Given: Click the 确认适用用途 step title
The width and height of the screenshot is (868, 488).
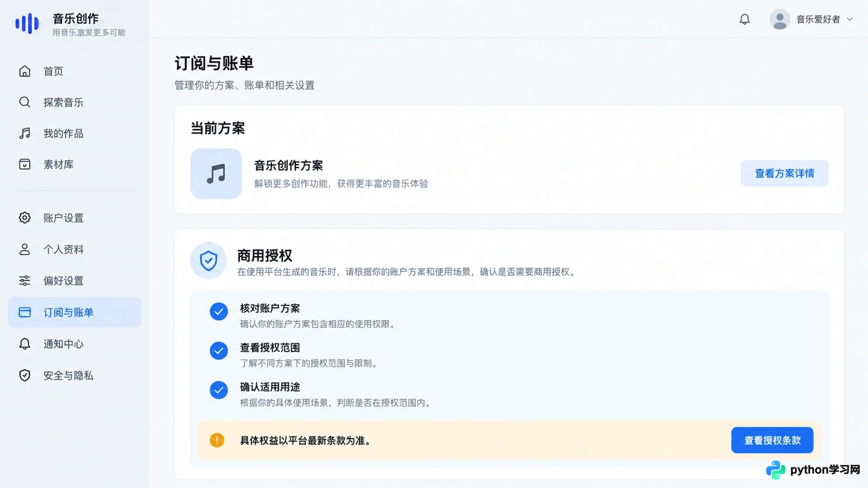Looking at the screenshot, I should tap(270, 387).
